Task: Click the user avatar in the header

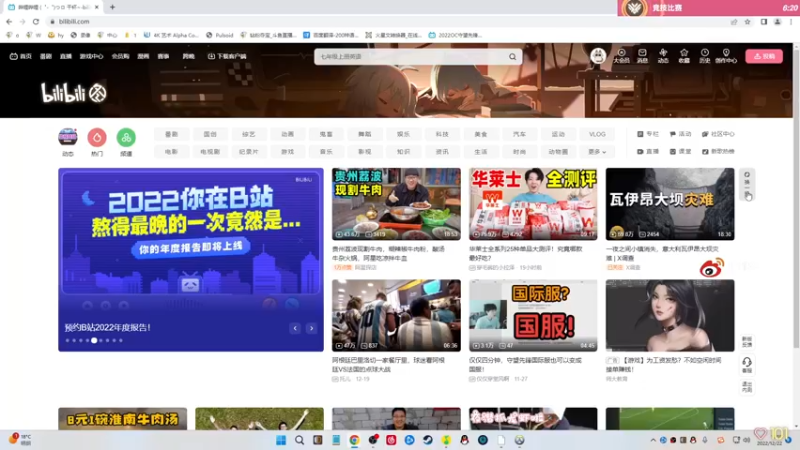Action: (598, 56)
